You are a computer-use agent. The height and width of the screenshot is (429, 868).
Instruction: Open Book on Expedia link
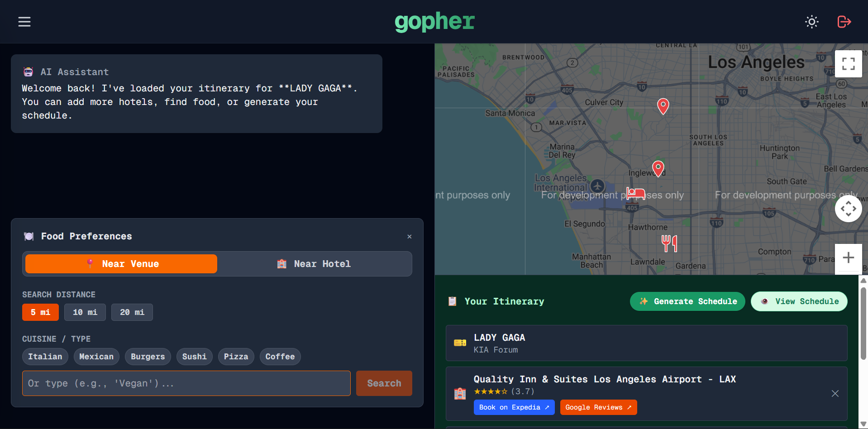tap(514, 407)
